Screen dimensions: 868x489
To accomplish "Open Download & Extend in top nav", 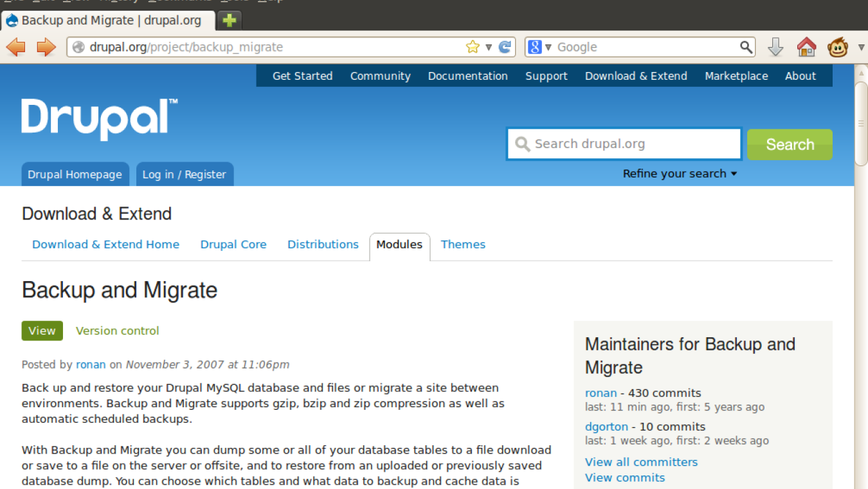I will point(636,76).
